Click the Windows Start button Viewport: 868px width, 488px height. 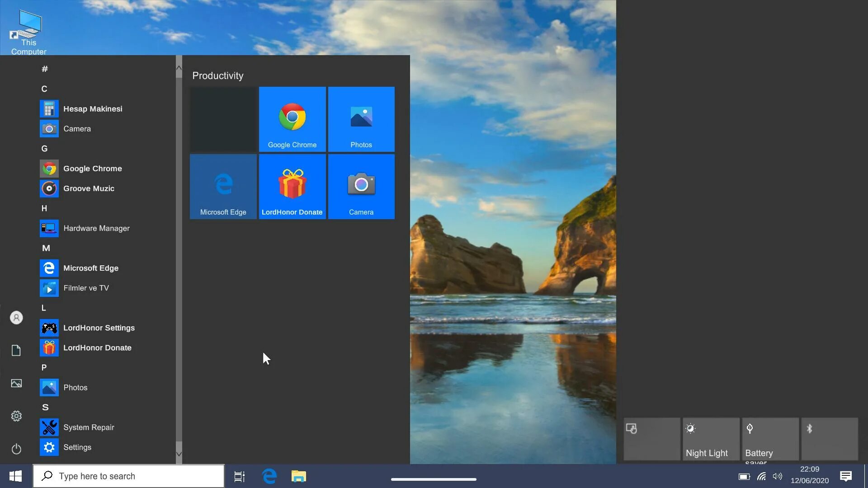pyautogui.click(x=16, y=476)
